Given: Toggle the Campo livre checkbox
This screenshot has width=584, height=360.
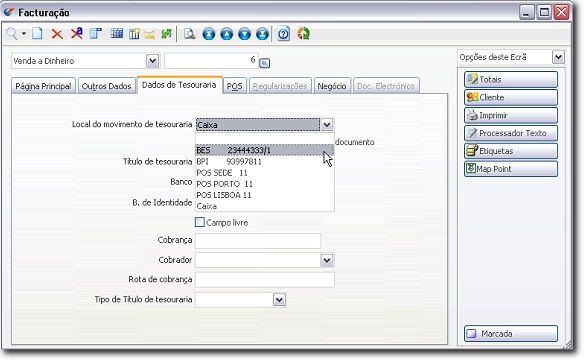Looking at the screenshot, I should coord(200,222).
